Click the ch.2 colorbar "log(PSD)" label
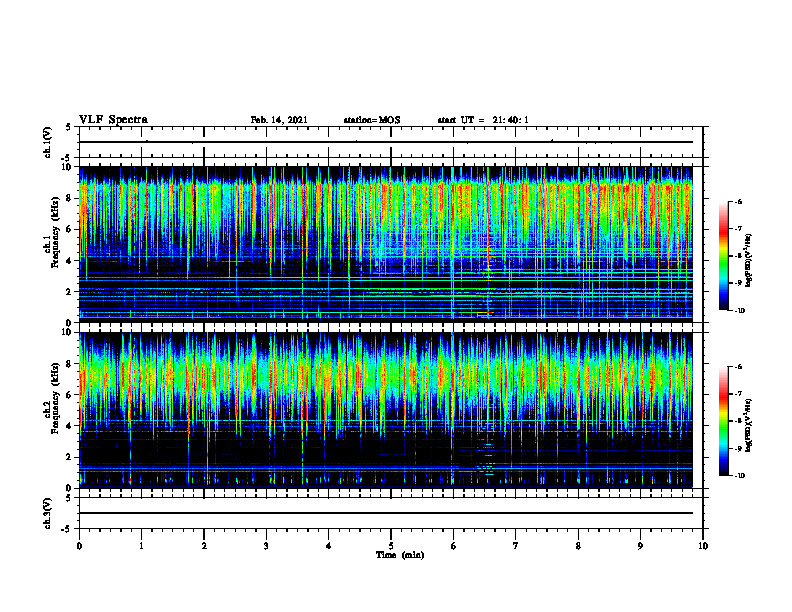792x612 pixels. [749, 425]
